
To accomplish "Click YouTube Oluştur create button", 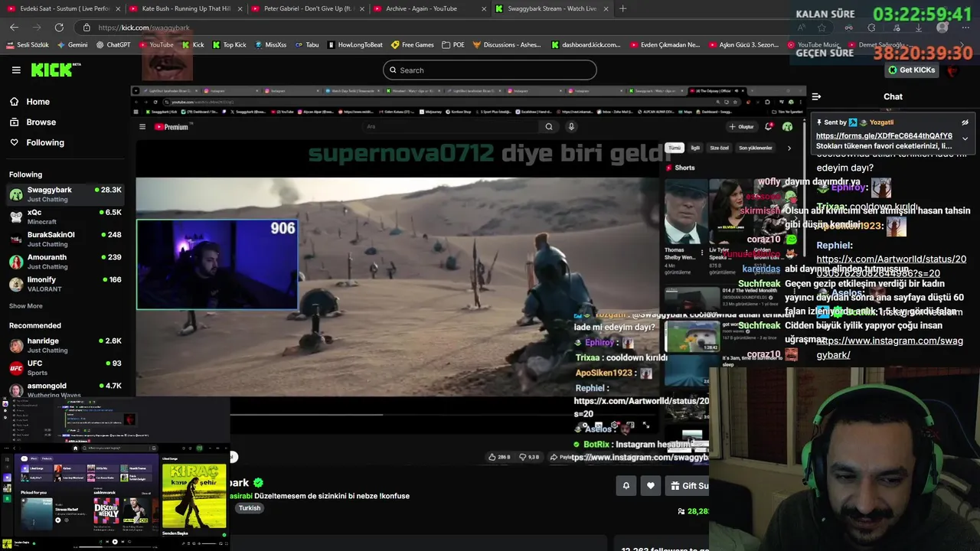I will click(741, 127).
